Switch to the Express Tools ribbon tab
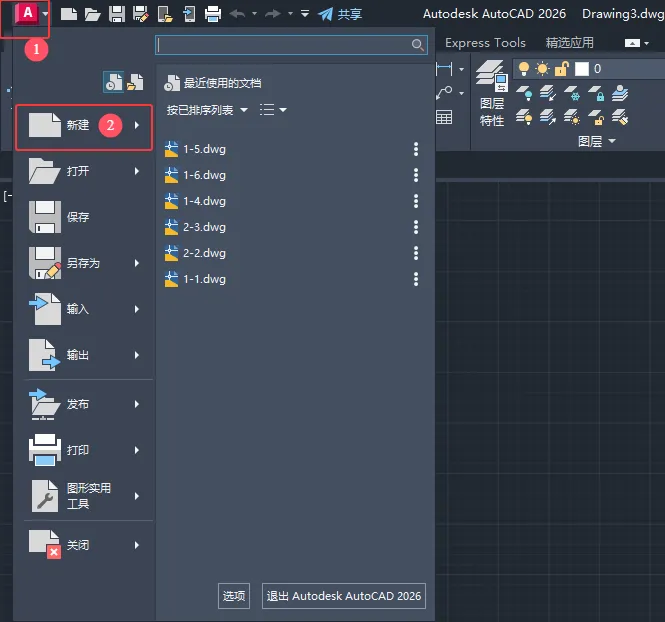 (485, 43)
